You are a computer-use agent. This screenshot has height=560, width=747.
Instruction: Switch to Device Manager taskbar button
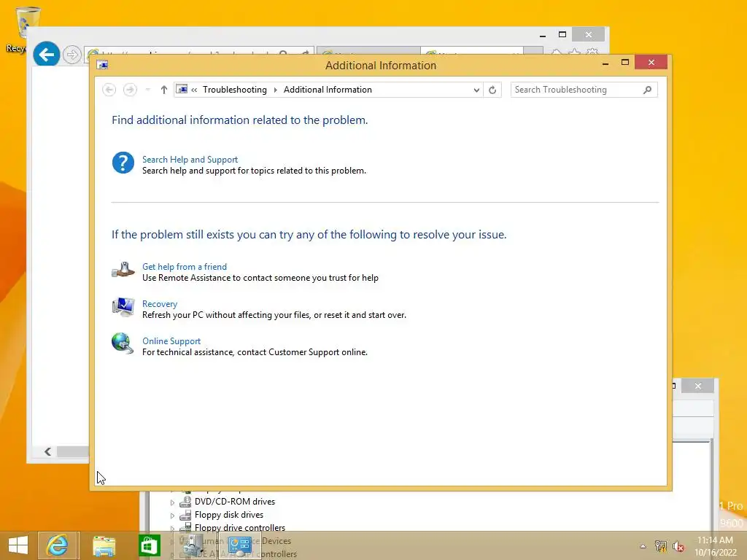[193, 545]
